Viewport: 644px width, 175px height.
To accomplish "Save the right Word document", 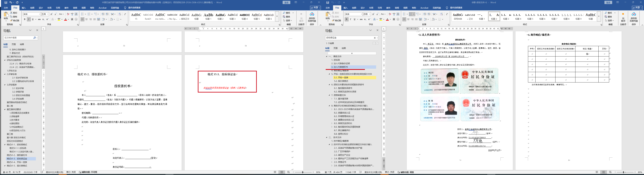I will point(328,3).
